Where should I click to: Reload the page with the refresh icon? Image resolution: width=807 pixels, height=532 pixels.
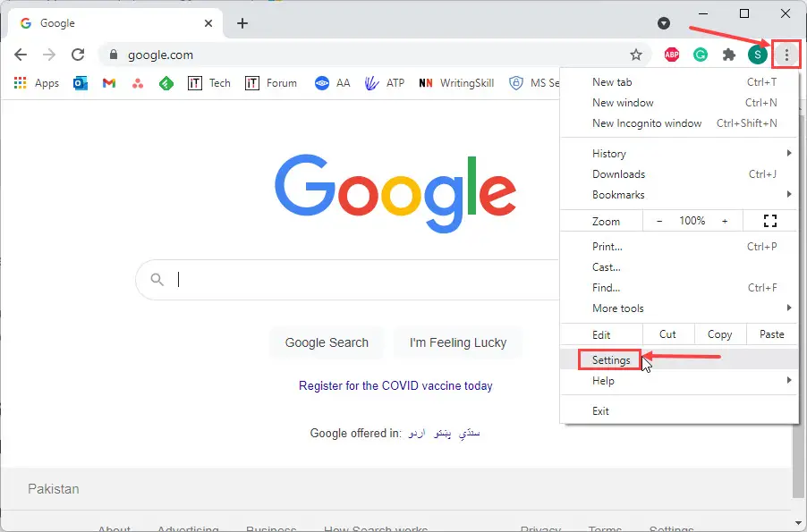[78, 55]
